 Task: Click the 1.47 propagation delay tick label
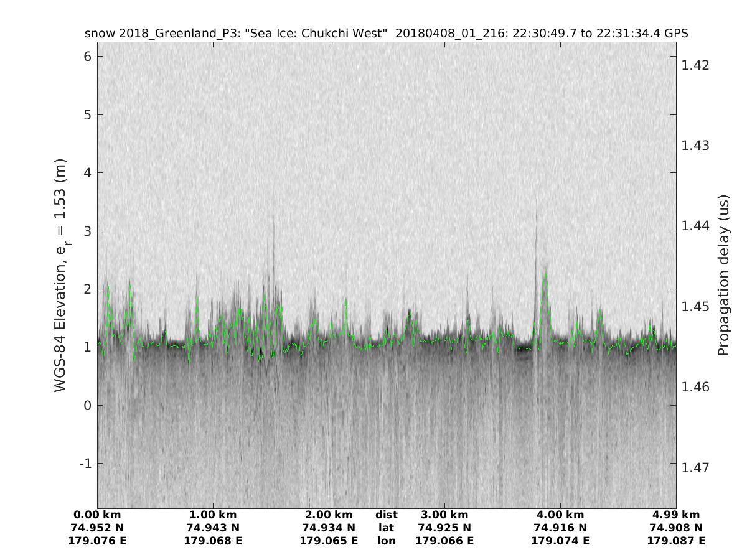(x=695, y=467)
